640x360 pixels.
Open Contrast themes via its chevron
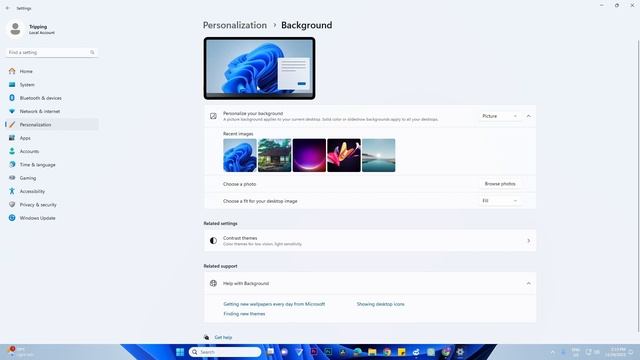tap(529, 241)
